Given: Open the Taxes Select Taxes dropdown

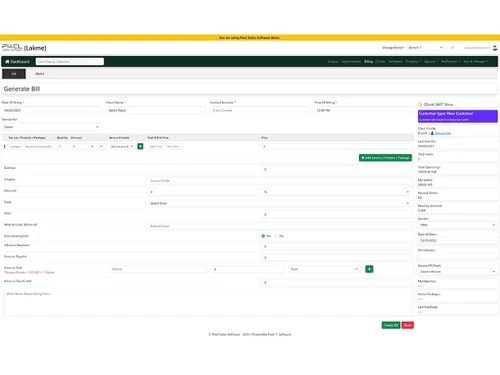Looking at the screenshot, I should tap(279, 203).
